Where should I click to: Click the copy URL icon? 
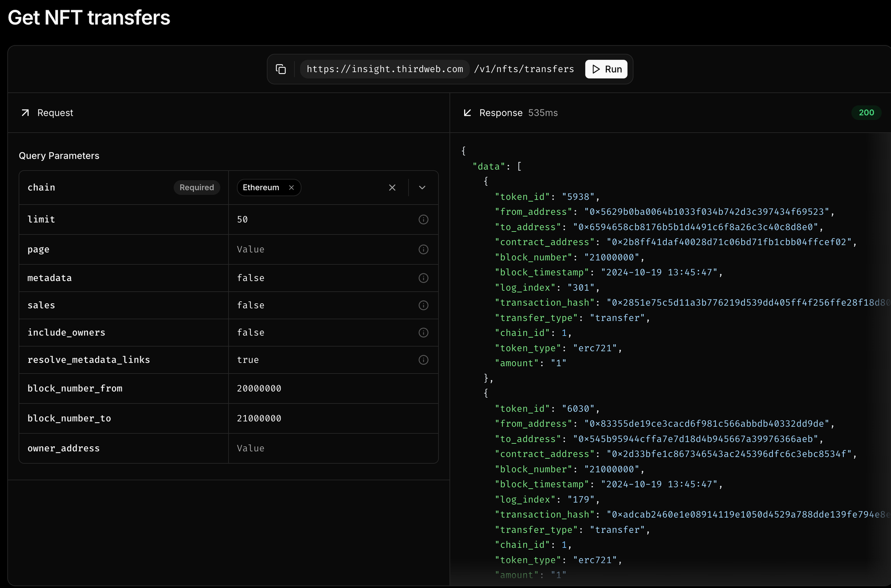pos(281,69)
